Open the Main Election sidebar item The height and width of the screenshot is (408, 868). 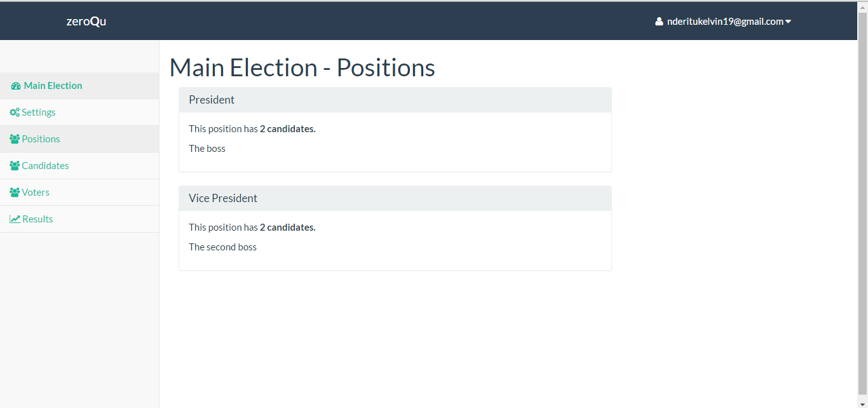[79, 86]
